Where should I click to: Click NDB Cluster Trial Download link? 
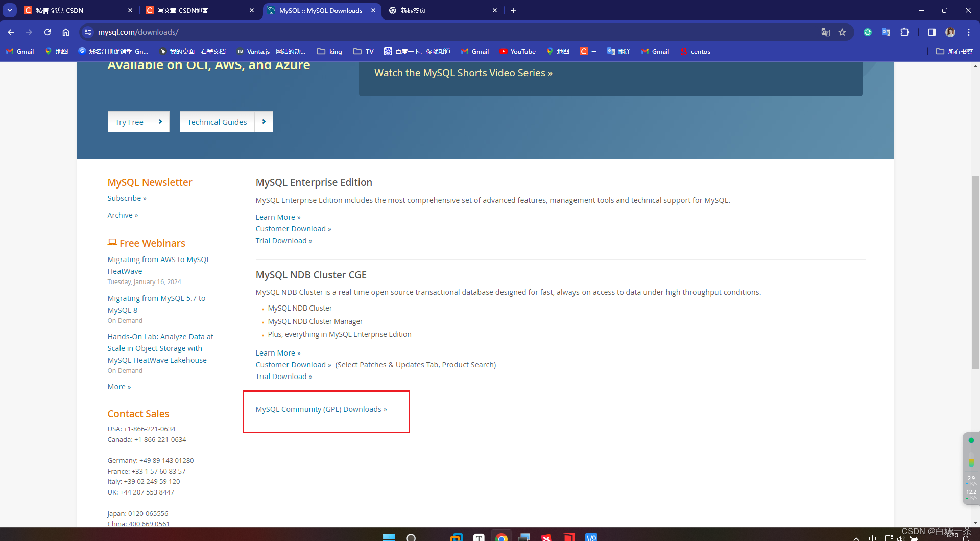click(x=283, y=377)
